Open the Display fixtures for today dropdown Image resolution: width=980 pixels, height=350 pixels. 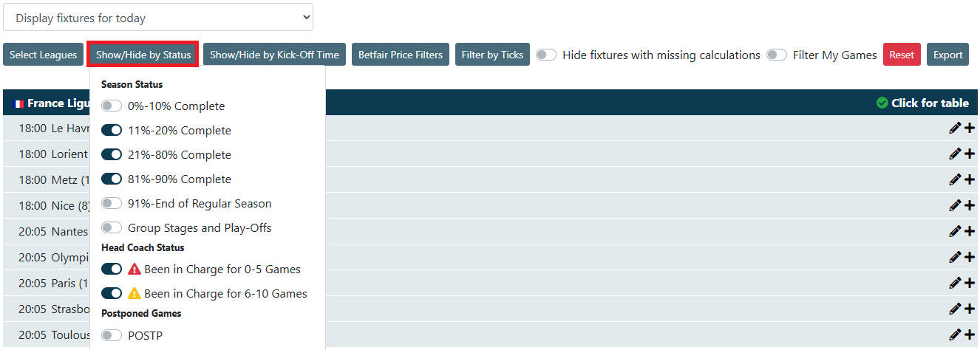pos(158,18)
